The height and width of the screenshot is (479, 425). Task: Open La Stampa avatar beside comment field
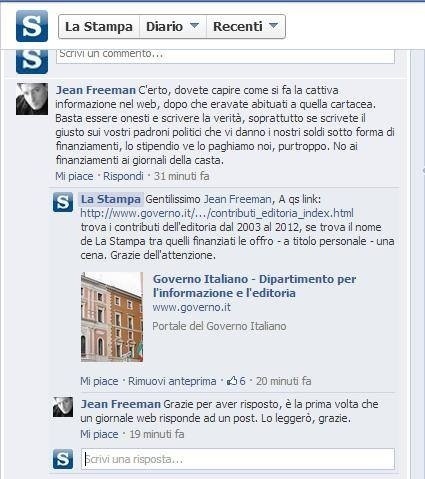tap(32, 61)
